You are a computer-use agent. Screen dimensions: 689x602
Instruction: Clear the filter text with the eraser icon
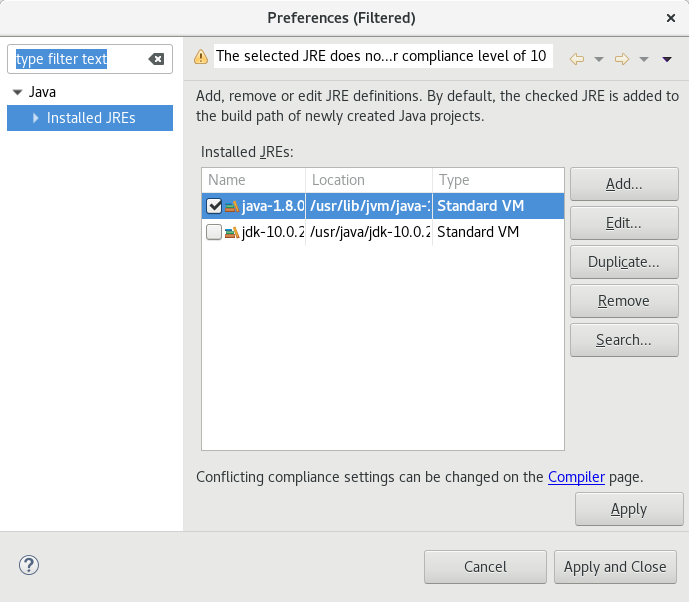pyautogui.click(x=156, y=59)
